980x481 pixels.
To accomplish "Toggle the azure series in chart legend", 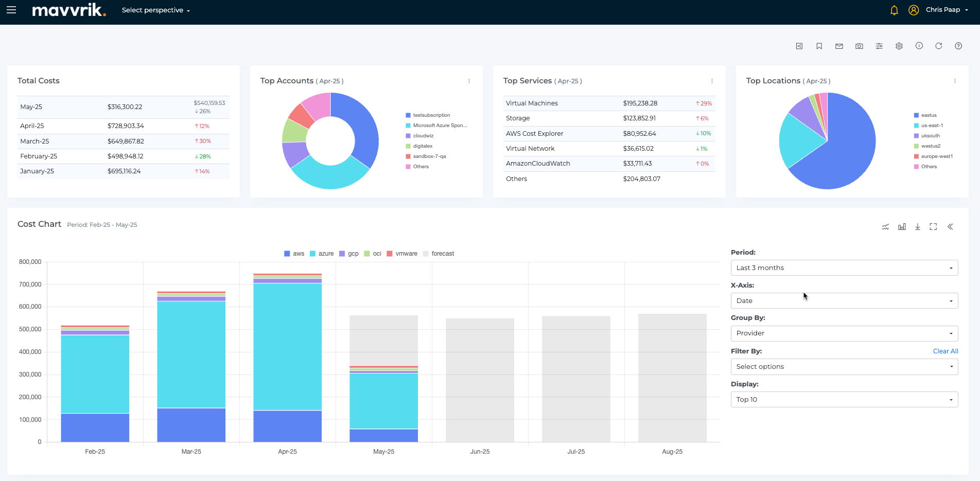I will pos(322,254).
